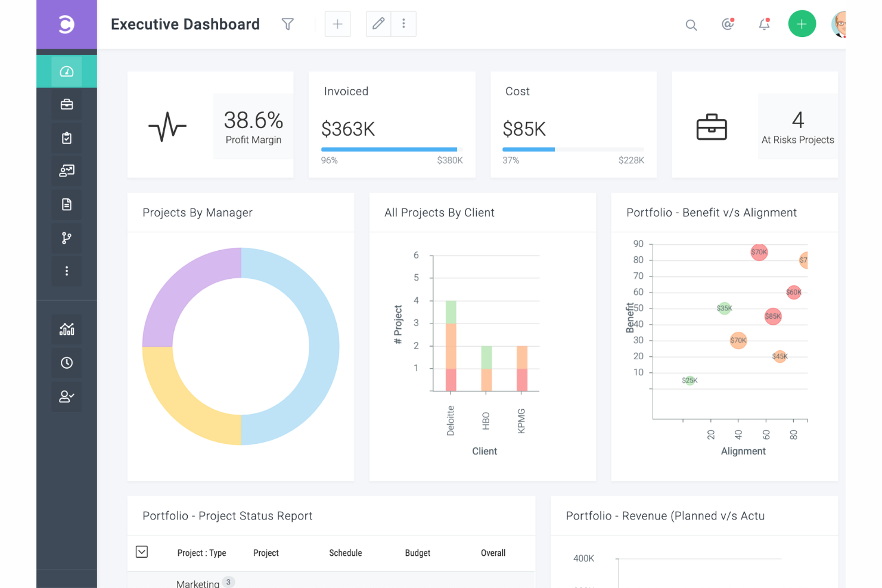Click the HBO bar in client chart
The height and width of the screenshot is (588, 882).
pos(486,369)
